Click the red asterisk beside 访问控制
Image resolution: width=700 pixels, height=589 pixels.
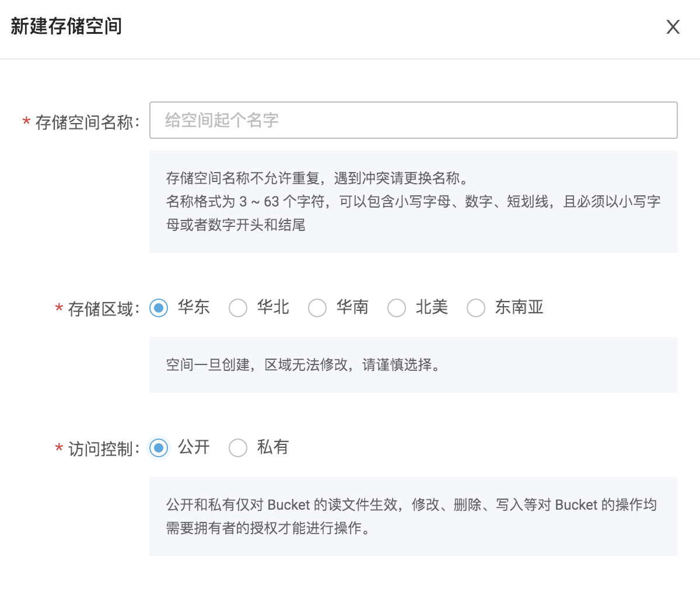coord(59,449)
